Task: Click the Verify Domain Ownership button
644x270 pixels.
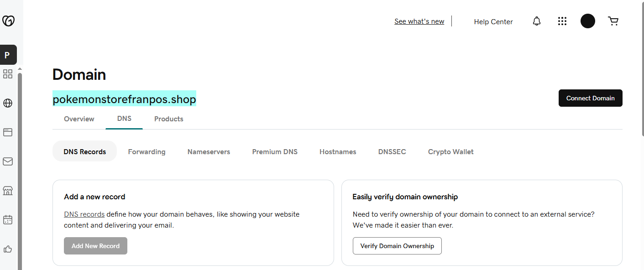Action: coord(397,246)
